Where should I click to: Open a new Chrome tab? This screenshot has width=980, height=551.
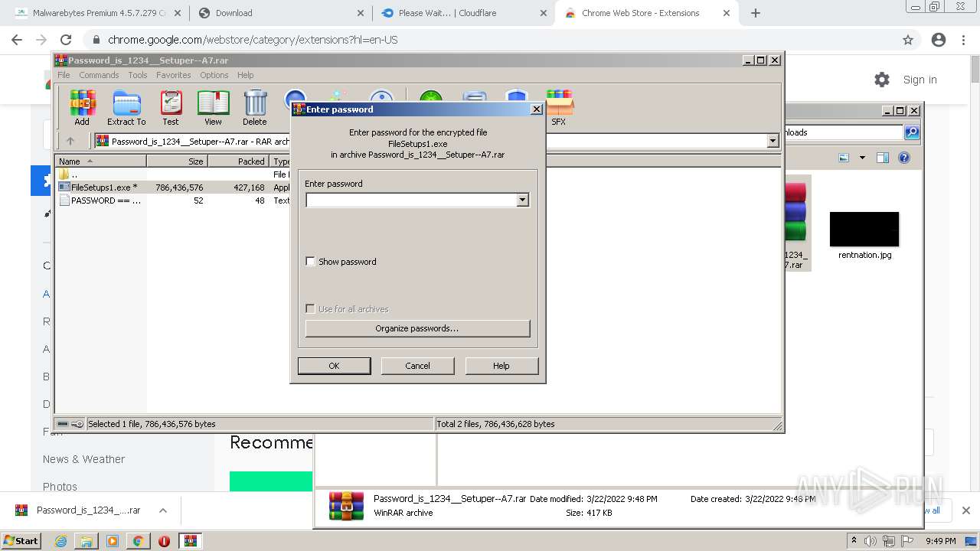756,13
